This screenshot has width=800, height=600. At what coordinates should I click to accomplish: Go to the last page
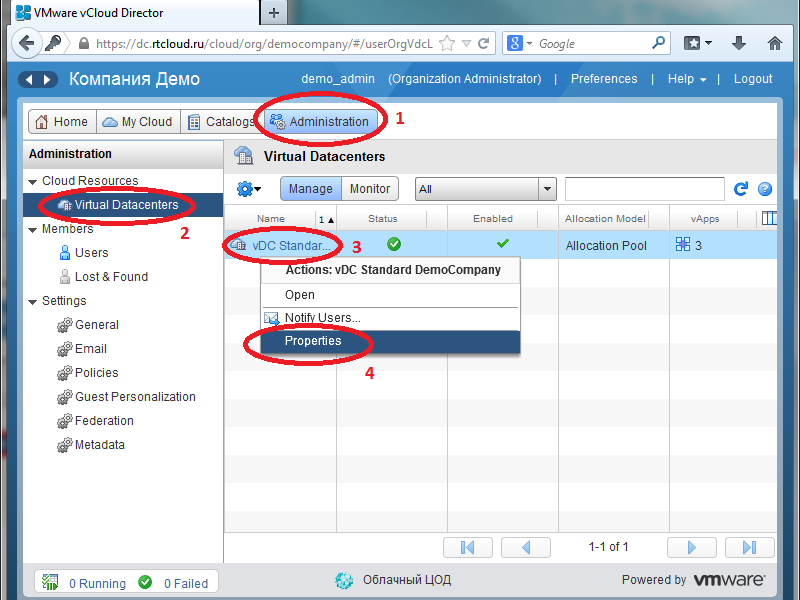coord(750,547)
